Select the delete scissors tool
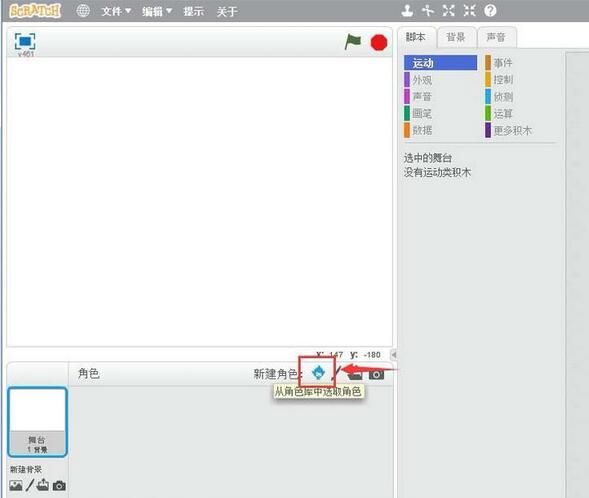The width and height of the screenshot is (589, 498). coord(428,11)
